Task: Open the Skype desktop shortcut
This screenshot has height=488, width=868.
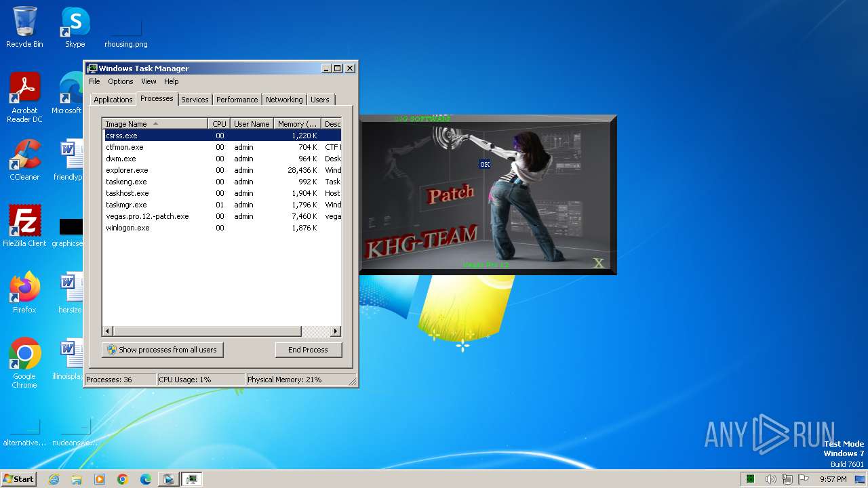Action: point(75,27)
